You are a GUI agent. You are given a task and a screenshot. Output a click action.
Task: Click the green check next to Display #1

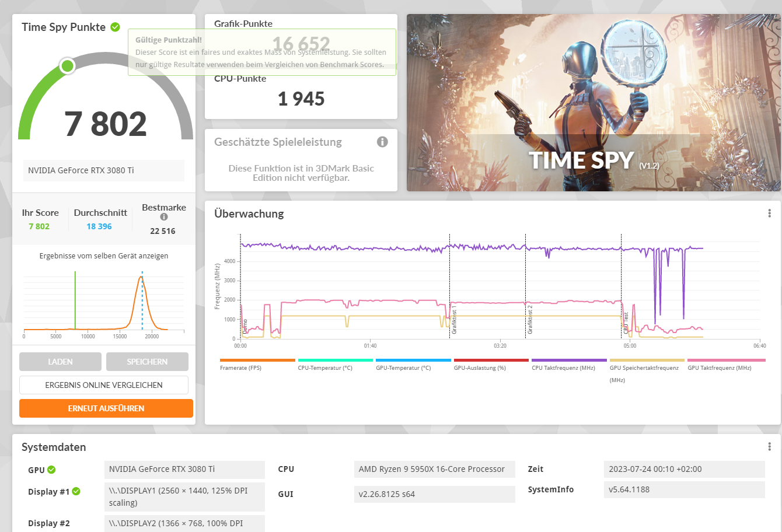tap(76, 491)
